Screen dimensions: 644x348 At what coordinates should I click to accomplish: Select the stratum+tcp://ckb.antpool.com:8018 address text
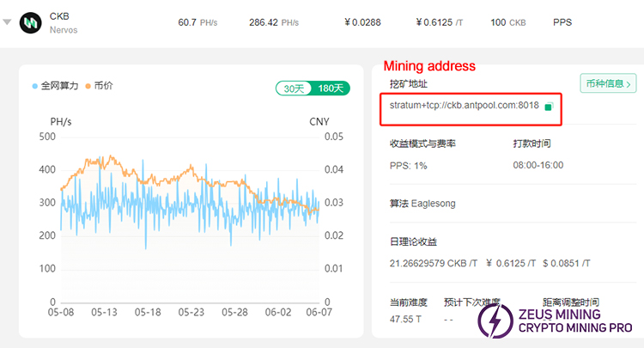(x=464, y=105)
